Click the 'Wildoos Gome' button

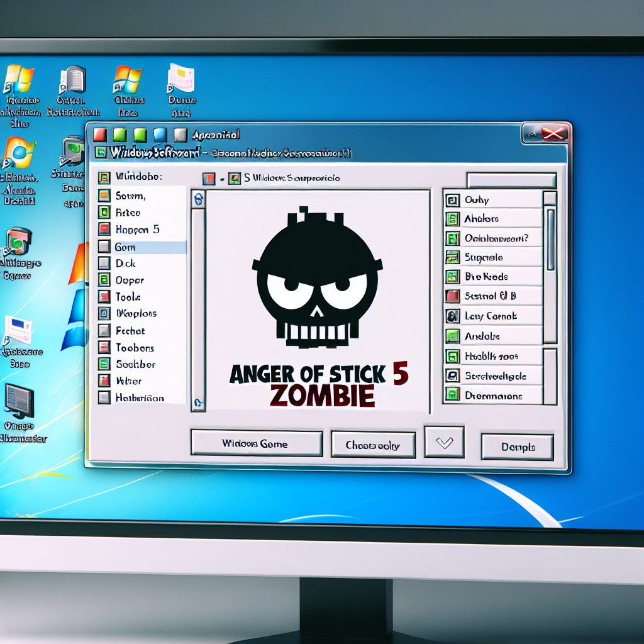257,443
